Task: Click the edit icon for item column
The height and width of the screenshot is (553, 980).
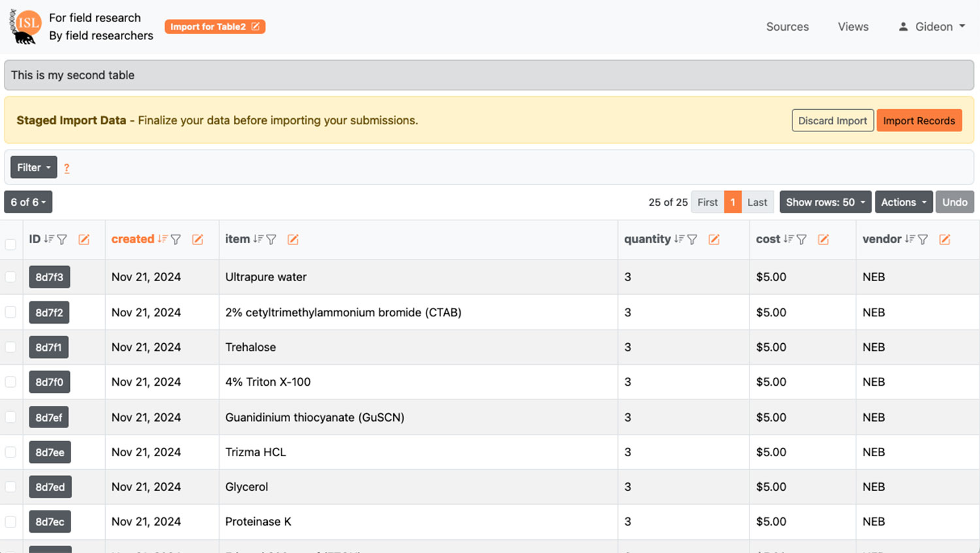Action: 293,240
